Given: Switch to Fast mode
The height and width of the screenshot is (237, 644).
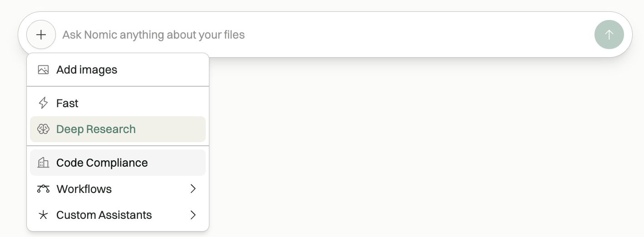Looking at the screenshot, I should pyautogui.click(x=67, y=103).
